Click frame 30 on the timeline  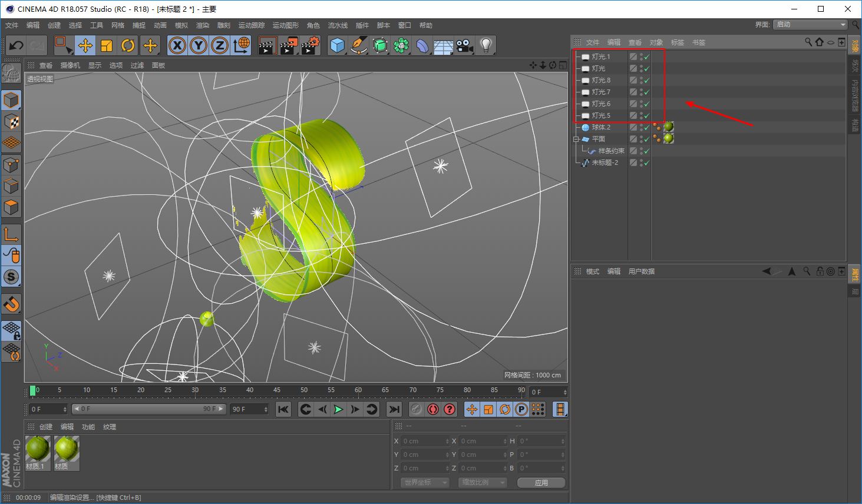pos(195,391)
